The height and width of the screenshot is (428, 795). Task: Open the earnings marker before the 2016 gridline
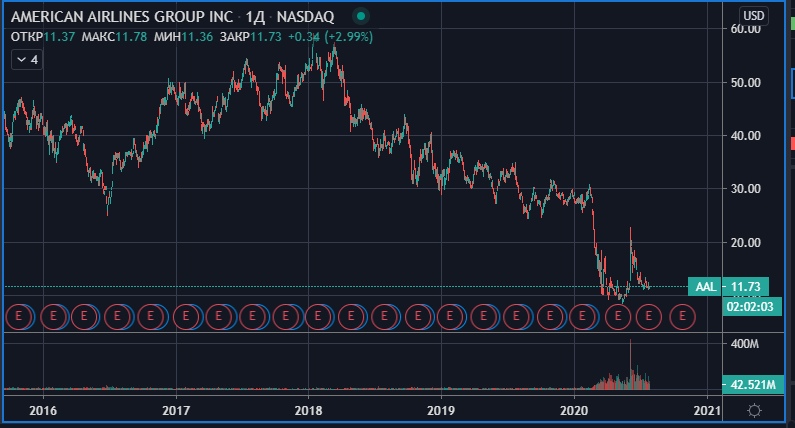(19, 316)
